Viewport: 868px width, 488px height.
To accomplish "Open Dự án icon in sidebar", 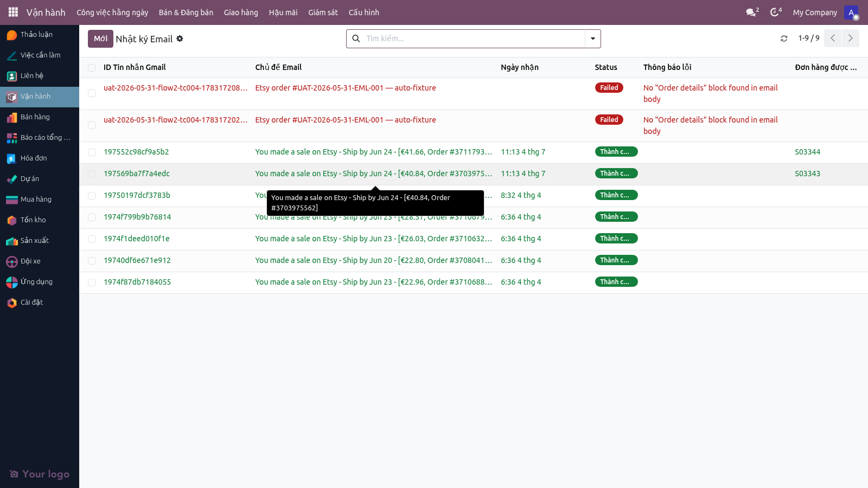I will (12, 179).
